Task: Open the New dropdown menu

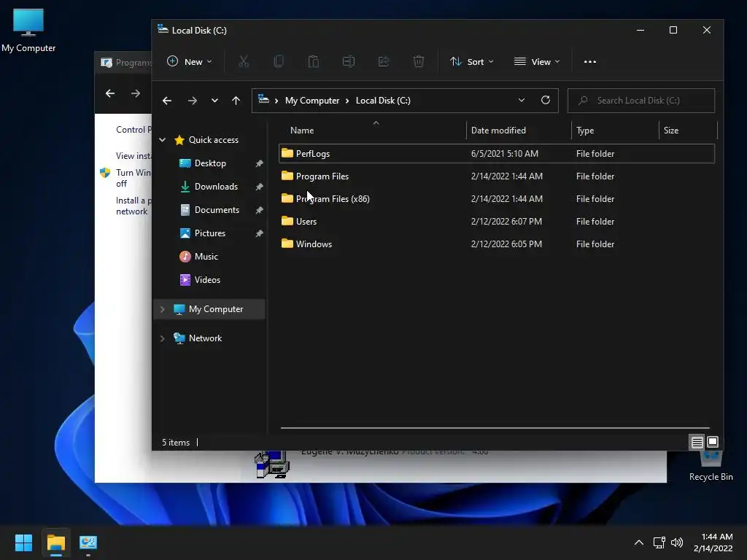Action: 190,61
